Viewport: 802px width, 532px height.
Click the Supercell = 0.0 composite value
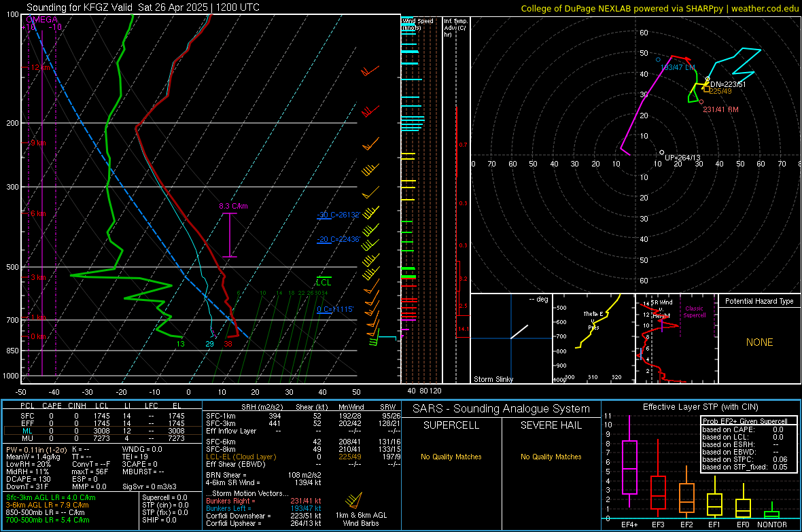click(x=164, y=498)
